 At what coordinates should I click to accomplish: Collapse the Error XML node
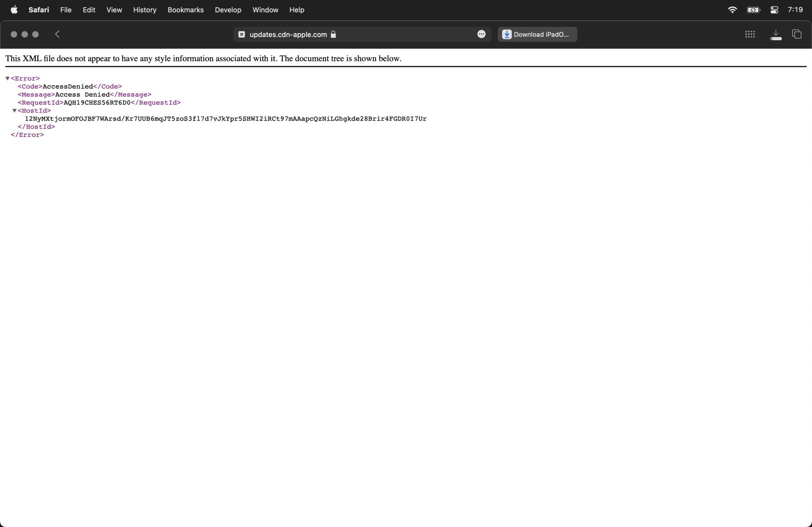(7, 78)
